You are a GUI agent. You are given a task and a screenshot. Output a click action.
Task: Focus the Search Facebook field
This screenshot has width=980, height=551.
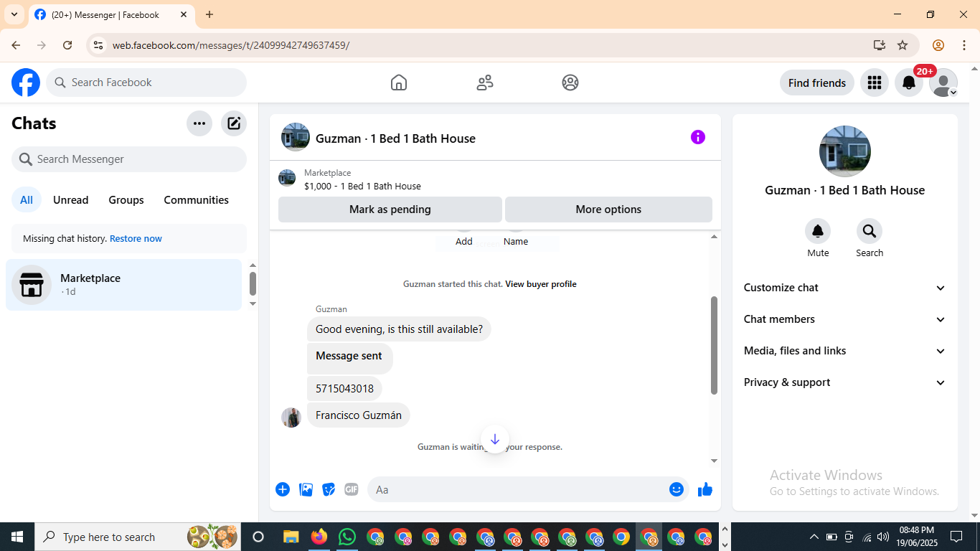click(146, 83)
